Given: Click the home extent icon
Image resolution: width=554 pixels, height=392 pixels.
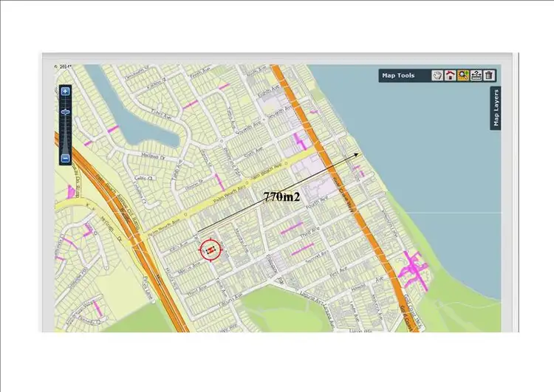Looking at the screenshot, I should [450, 75].
